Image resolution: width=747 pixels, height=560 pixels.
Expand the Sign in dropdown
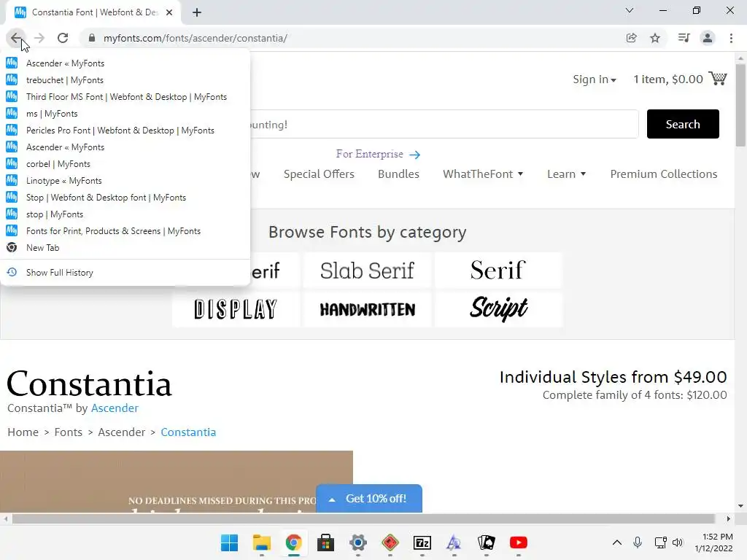[594, 79]
